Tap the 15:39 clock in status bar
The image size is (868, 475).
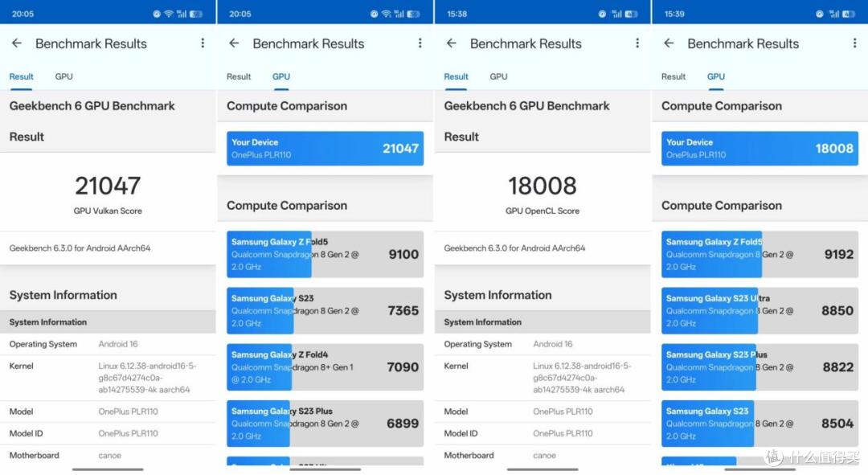pyautogui.click(x=674, y=14)
